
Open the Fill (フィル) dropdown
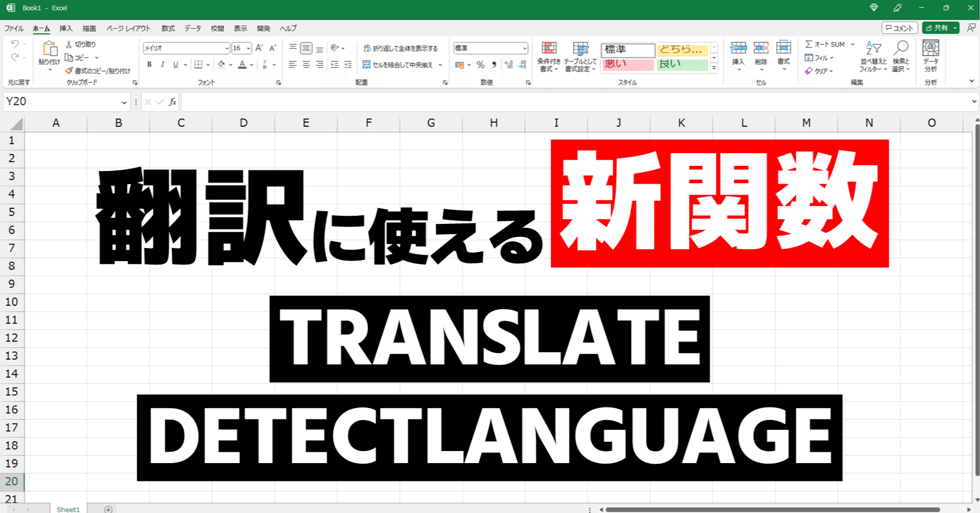819,57
